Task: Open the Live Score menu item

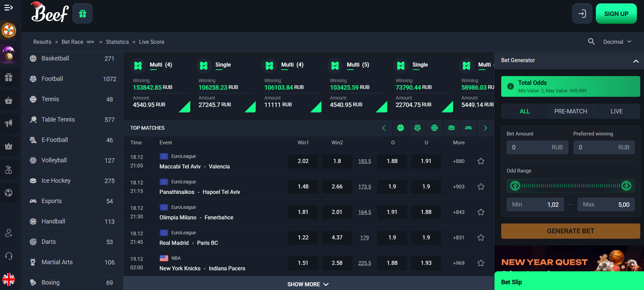Action: (152, 42)
